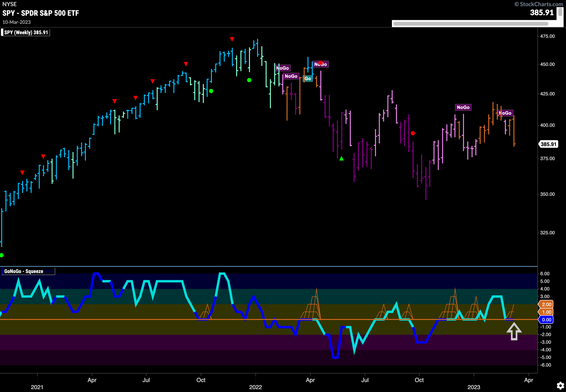Click the NoGo label near 436 in late 2022
Viewport: 566px width, 392px height.
tap(463, 107)
